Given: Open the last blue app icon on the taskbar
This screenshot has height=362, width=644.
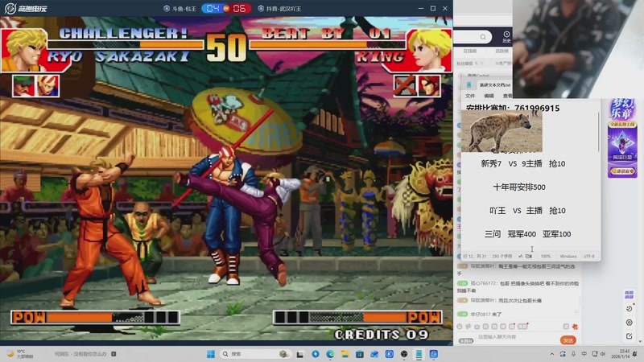Looking at the screenshot, I should pos(433,354).
